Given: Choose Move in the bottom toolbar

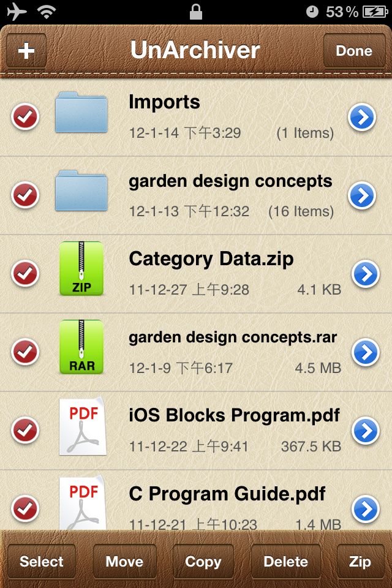Looking at the screenshot, I should [124, 562].
